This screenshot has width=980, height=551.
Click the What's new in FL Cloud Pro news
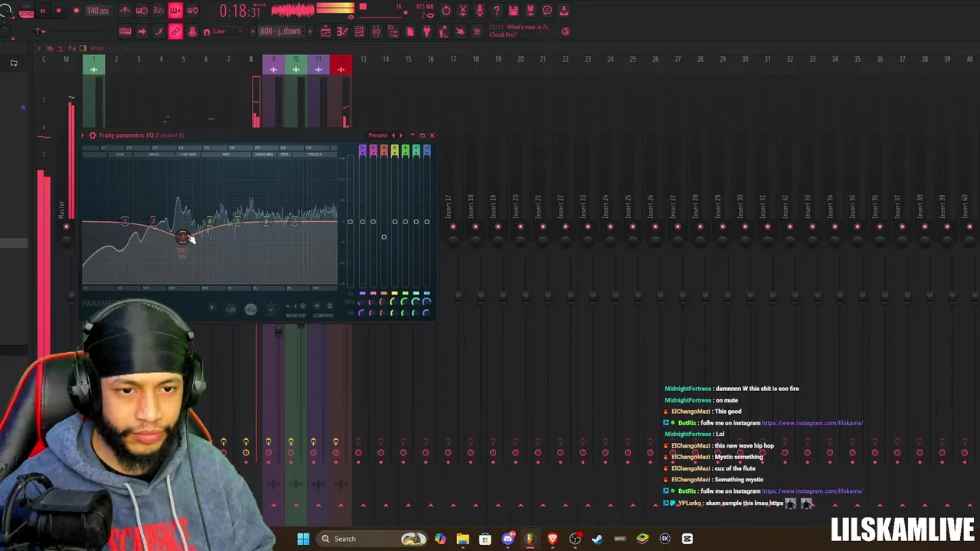click(519, 31)
